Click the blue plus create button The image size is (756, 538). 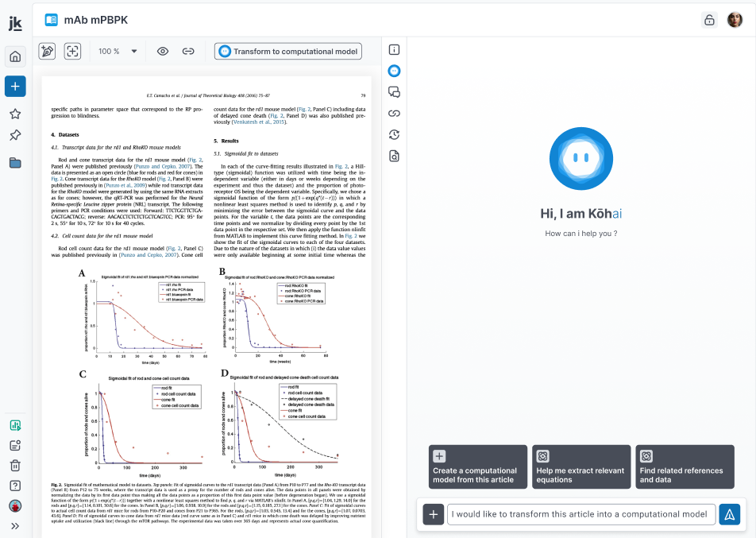[15, 86]
